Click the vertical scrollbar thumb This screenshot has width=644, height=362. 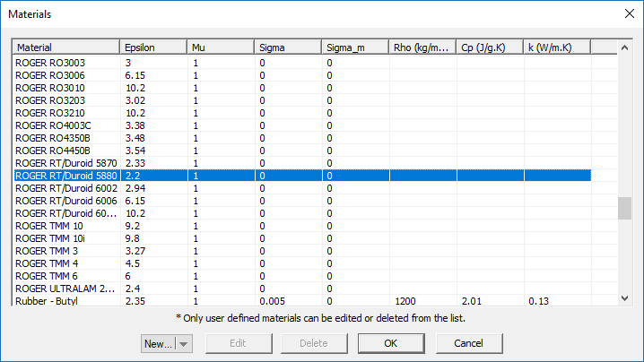click(624, 209)
